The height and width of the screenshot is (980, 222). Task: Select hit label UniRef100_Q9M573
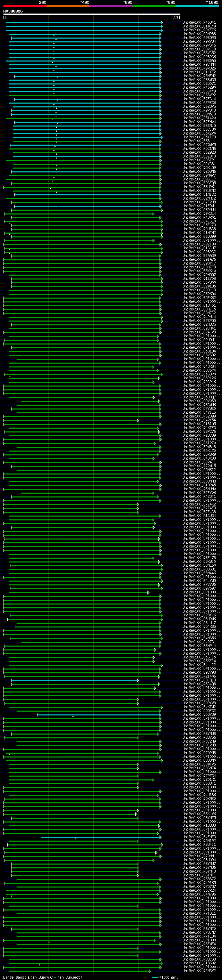point(199,114)
